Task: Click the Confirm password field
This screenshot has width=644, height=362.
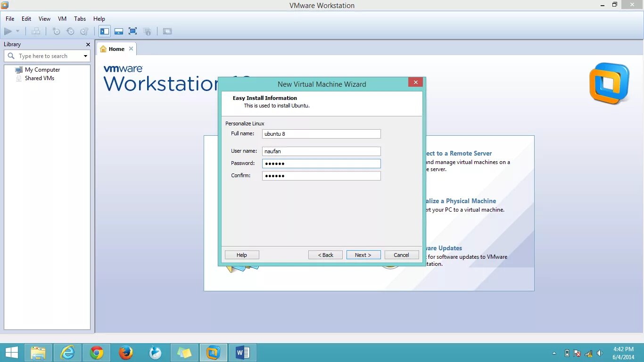Action: click(x=322, y=176)
